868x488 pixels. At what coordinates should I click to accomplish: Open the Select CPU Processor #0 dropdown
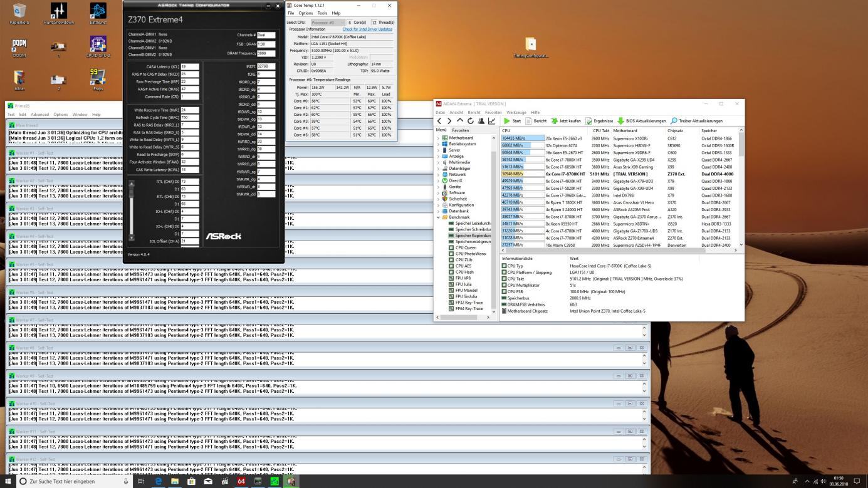tap(327, 23)
